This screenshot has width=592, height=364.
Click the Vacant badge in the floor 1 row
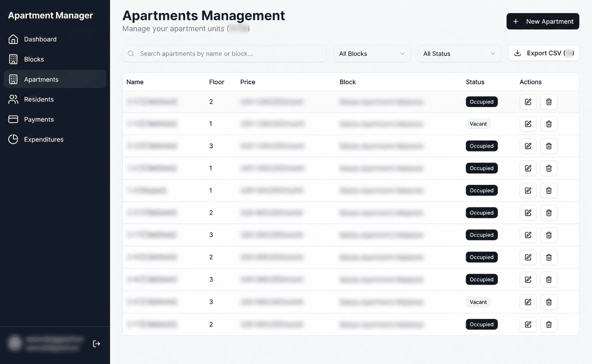[x=478, y=124]
